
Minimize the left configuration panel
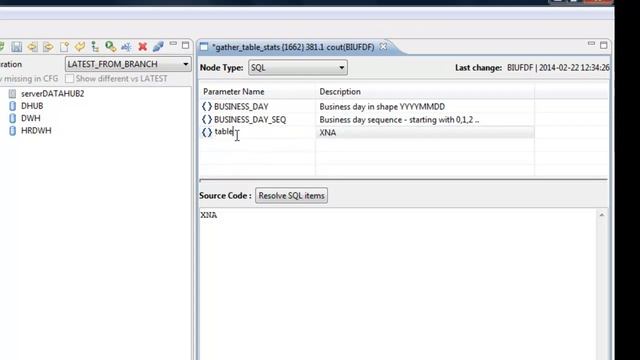pos(173,44)
